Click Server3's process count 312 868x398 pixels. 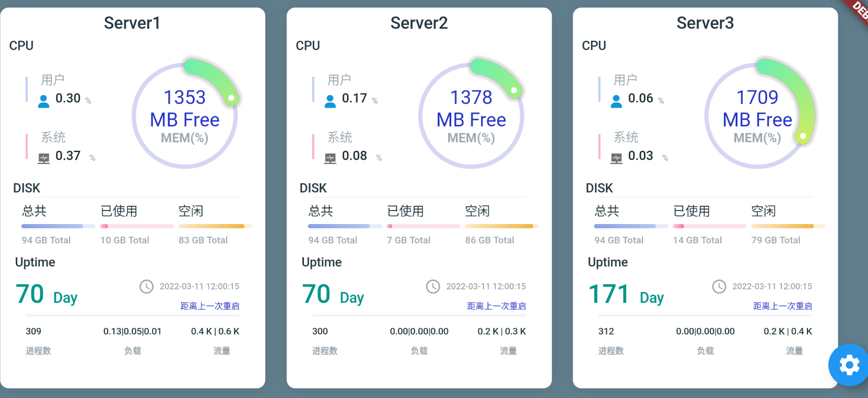606,331
